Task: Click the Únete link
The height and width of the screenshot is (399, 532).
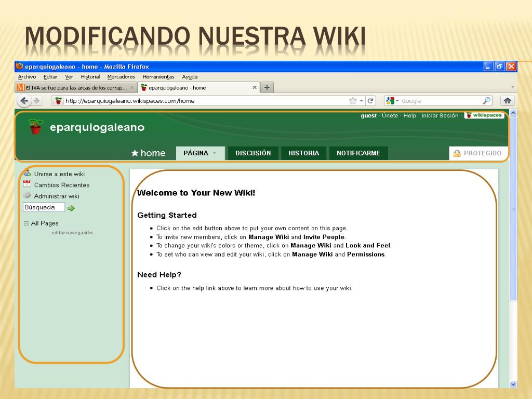Action: coord(390,116)
